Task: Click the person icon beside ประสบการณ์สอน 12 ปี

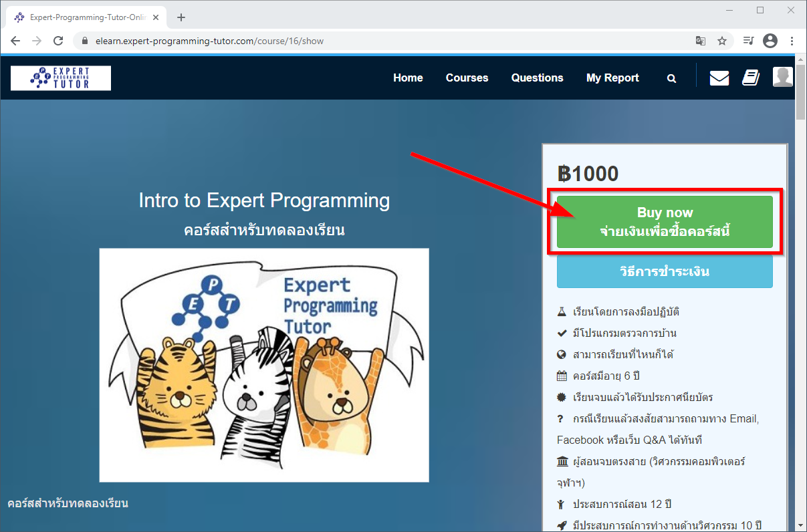Action: [x=560, y=504]
